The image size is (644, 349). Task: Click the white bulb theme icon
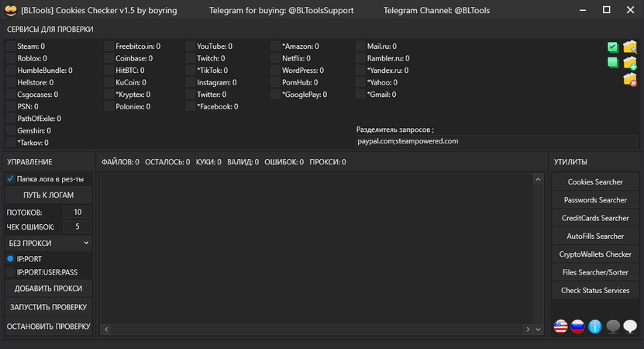[630, 327]
